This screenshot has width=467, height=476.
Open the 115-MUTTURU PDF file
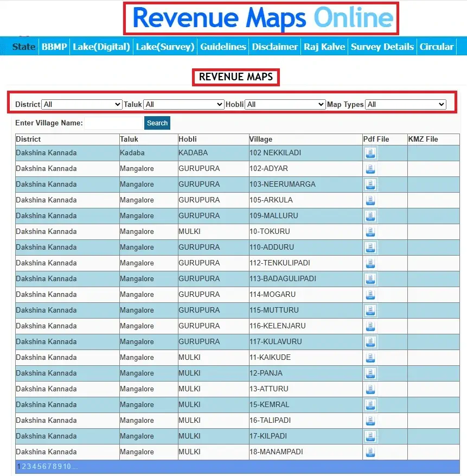pos(370,310)
